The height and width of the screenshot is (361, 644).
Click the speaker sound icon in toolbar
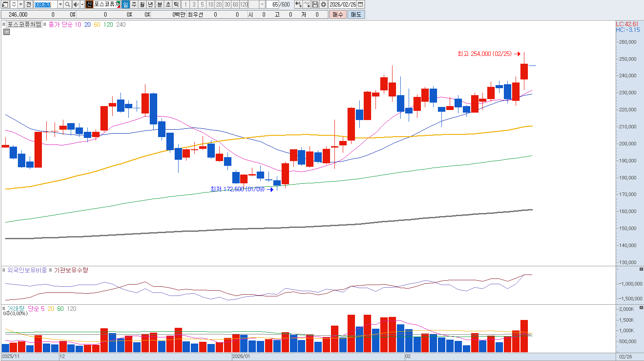(76, 4)
